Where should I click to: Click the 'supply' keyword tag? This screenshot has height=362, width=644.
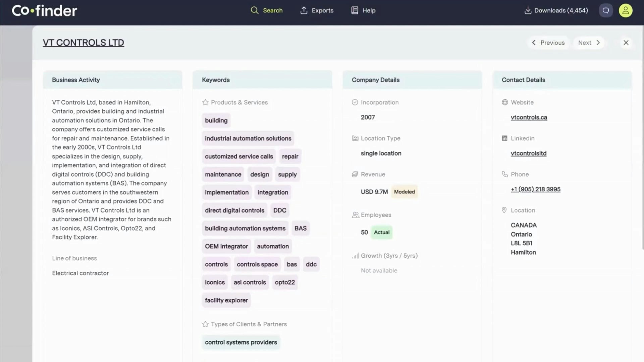point(287,174)
